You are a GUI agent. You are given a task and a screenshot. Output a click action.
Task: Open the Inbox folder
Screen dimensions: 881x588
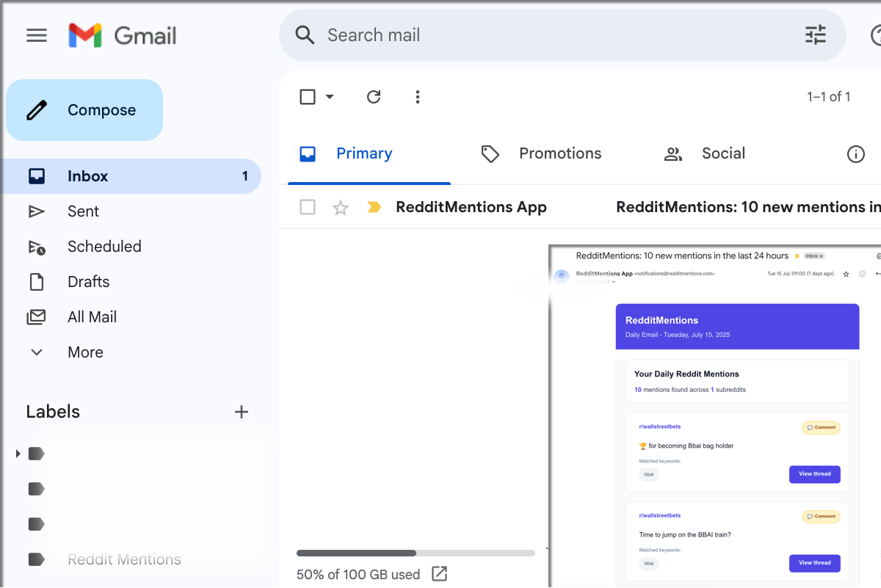point(132,176)
